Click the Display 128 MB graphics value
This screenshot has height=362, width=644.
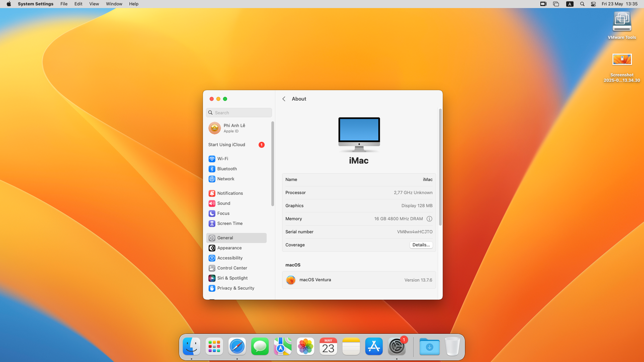[x=417, y=206]
